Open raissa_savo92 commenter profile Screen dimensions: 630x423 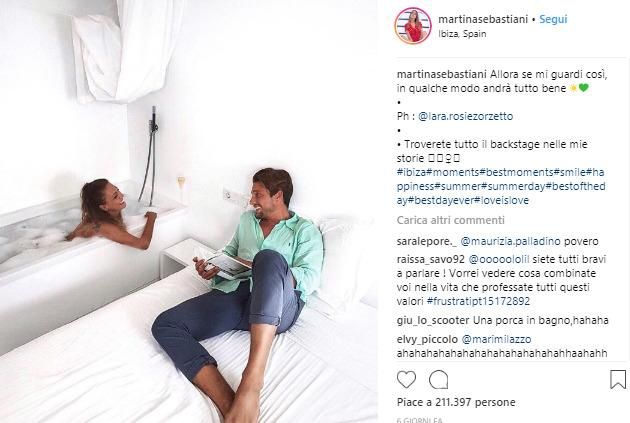431,259
